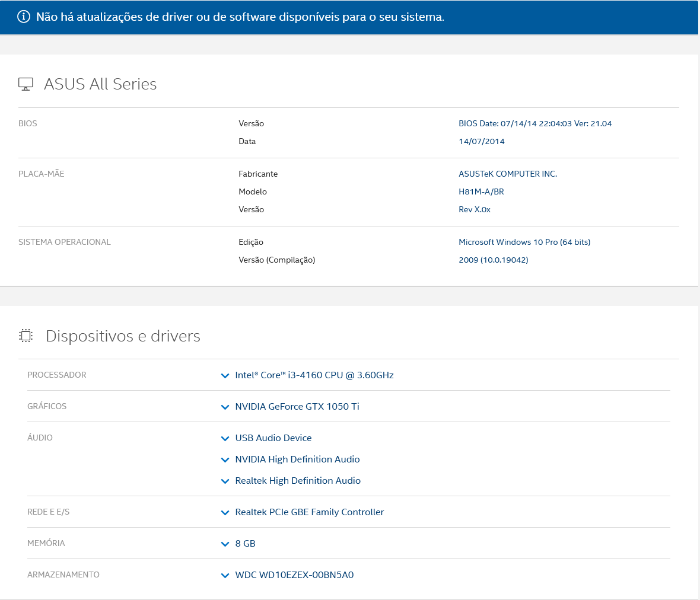Click the Data field label under BIOS

click(247, 142)
